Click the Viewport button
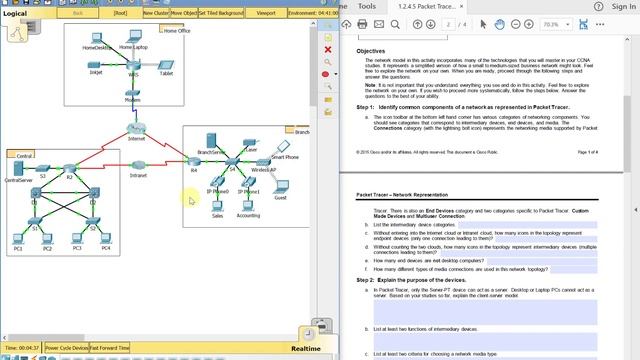 (266, 13)
